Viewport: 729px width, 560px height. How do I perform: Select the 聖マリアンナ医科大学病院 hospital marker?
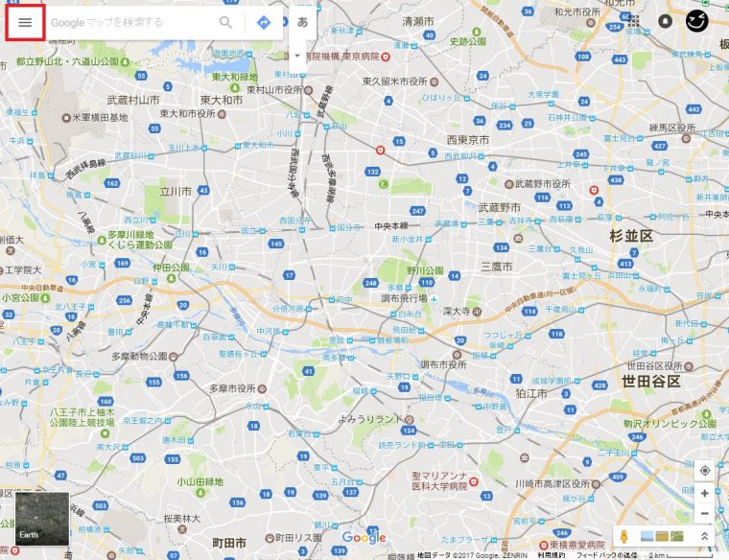coord(474,481)
